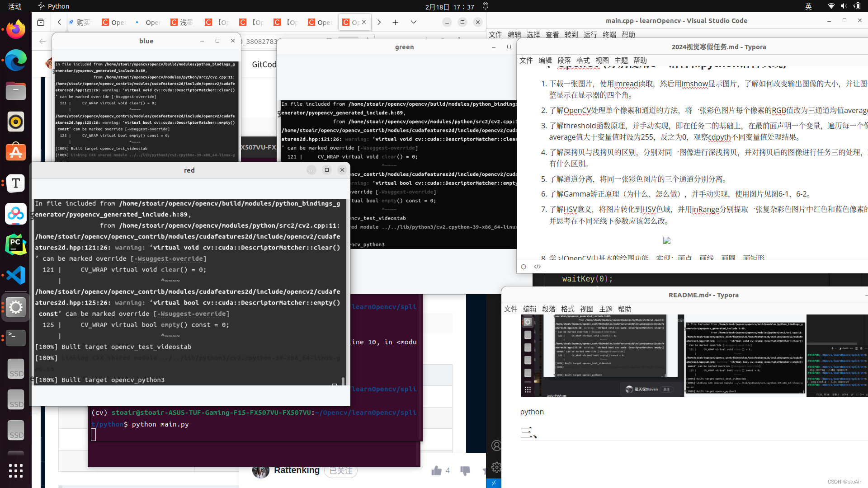The height and width of the screenshot is (488, 868).
Task: Open Rattenking author profile link
Action: (x=297, y=470)
